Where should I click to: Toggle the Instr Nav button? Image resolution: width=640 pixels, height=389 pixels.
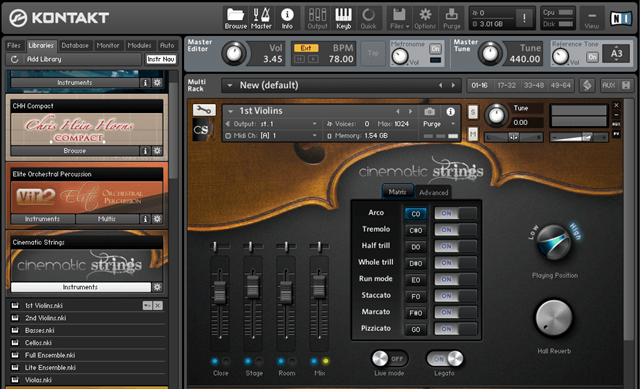(x=161, y=59)
